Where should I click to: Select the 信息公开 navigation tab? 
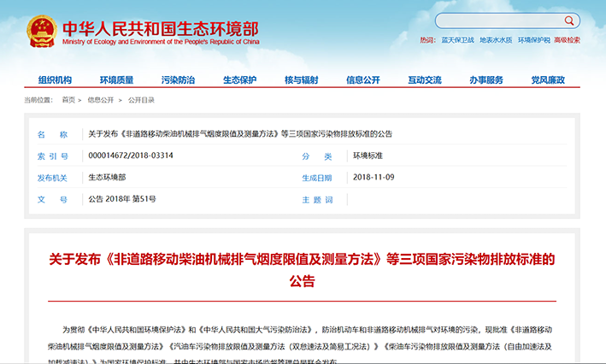tap(362, 79)
